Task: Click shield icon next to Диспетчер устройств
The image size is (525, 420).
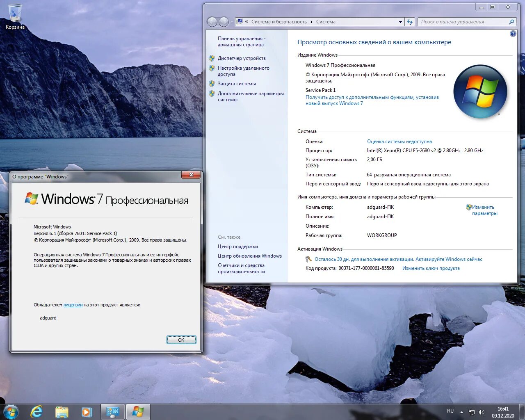Action: (x=212, y=58)
